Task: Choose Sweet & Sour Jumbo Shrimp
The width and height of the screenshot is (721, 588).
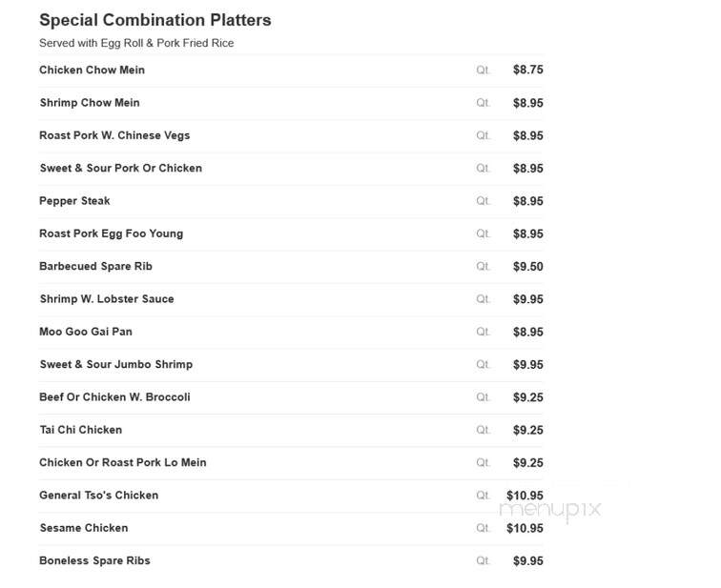Action: pos(116,364)
